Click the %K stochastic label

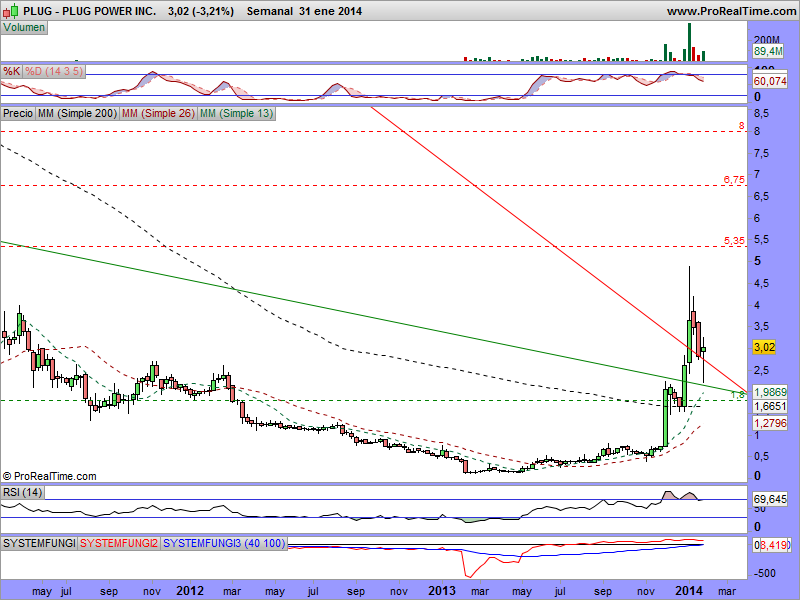tap(11, 71)
